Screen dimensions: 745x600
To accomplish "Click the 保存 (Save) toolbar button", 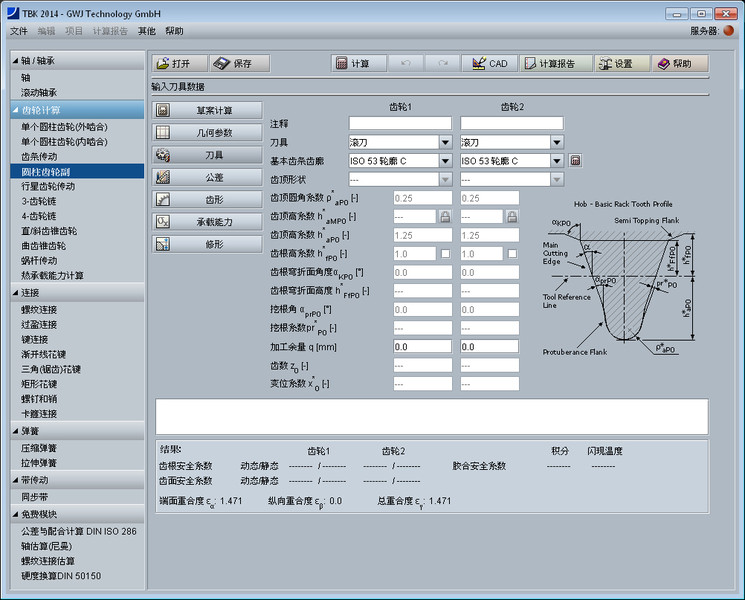I will 240,63.
